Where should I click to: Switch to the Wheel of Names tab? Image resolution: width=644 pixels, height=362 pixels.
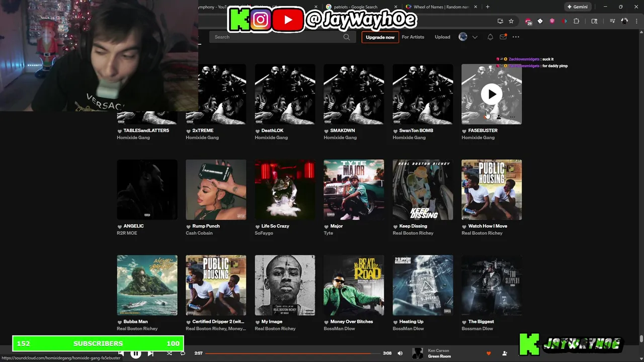pos(441,7)
